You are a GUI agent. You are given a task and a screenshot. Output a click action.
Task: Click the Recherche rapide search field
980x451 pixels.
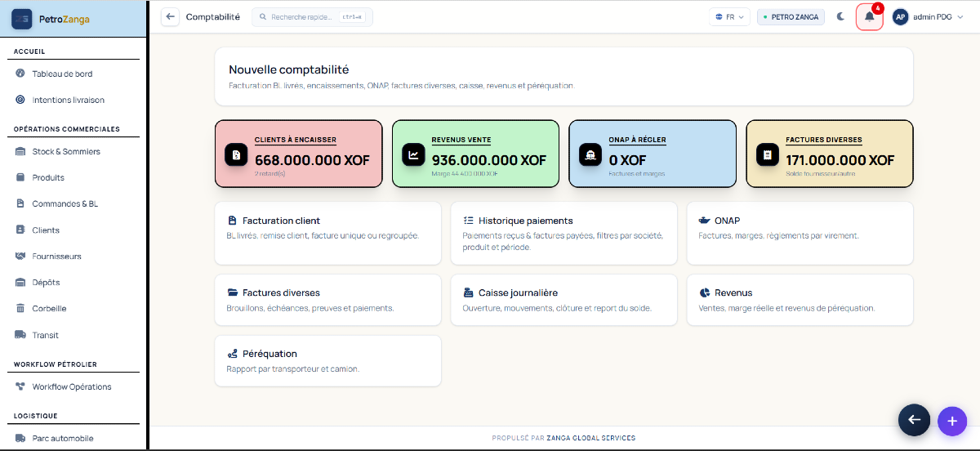click(312, 16)
